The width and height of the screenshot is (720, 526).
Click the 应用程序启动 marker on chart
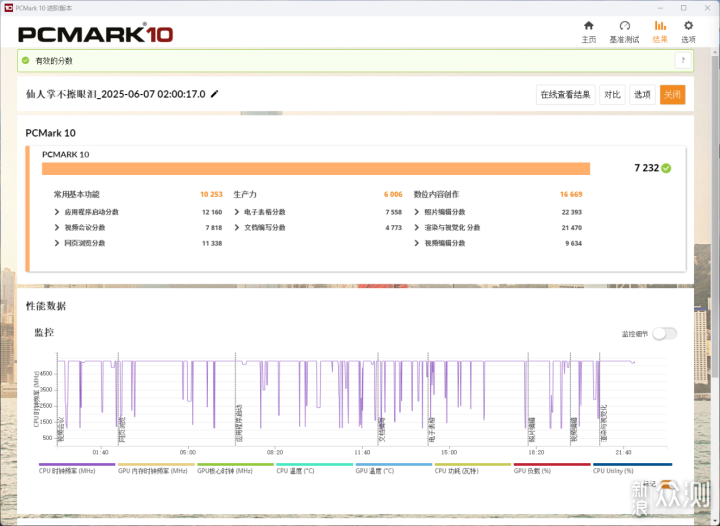point(239,423)
